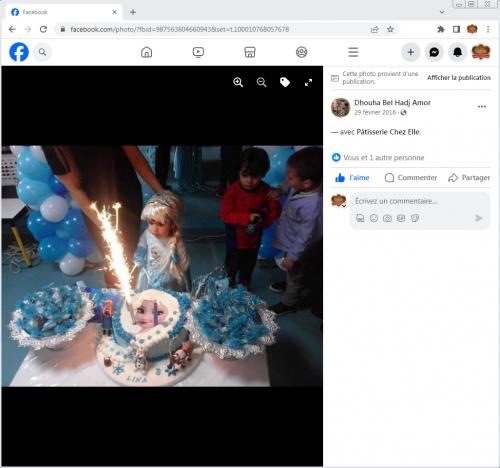Zoom out of the photo
The width and height of the screenshot is (500, 468).
pos(262,82)
